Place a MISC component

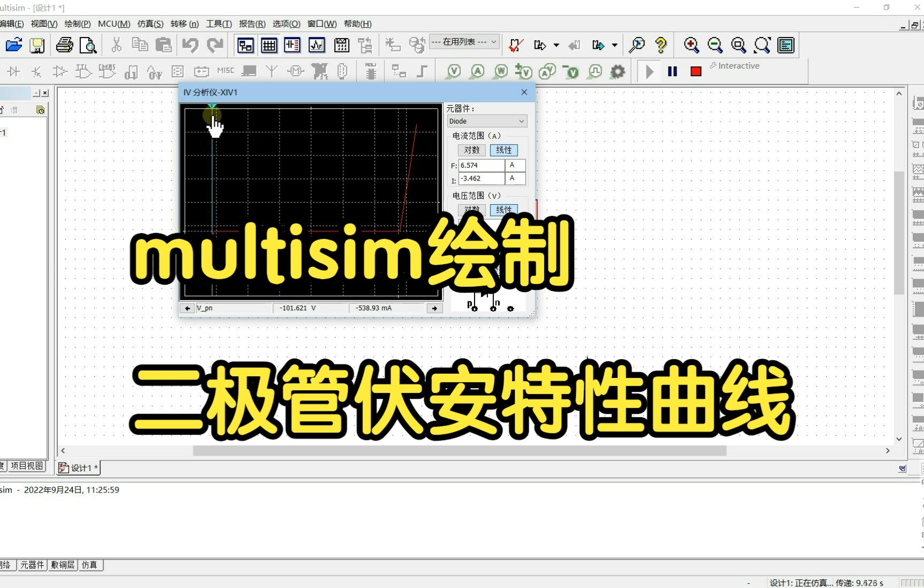click(226, 71)
